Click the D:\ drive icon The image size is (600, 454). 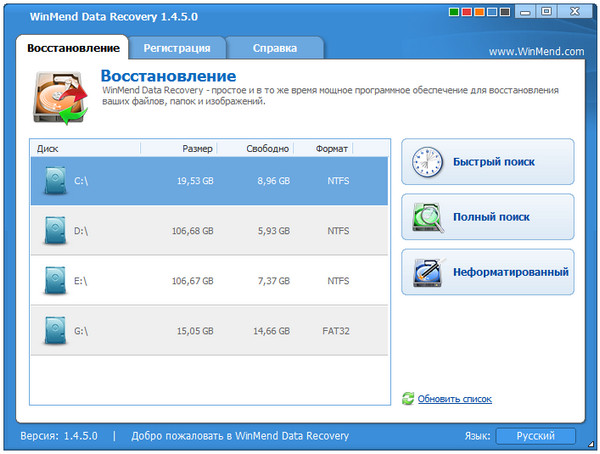(x=54, y=231)
